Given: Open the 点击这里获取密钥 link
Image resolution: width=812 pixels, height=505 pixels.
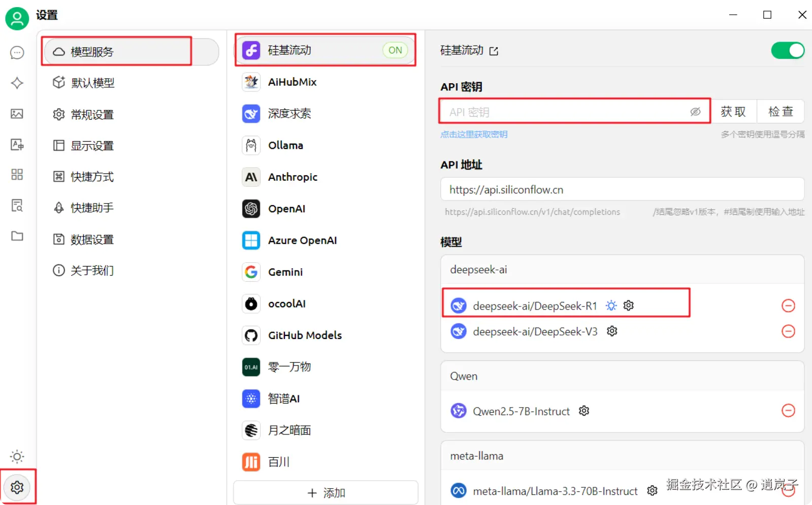Looking at the screenshot, I should tap(474, 134).
